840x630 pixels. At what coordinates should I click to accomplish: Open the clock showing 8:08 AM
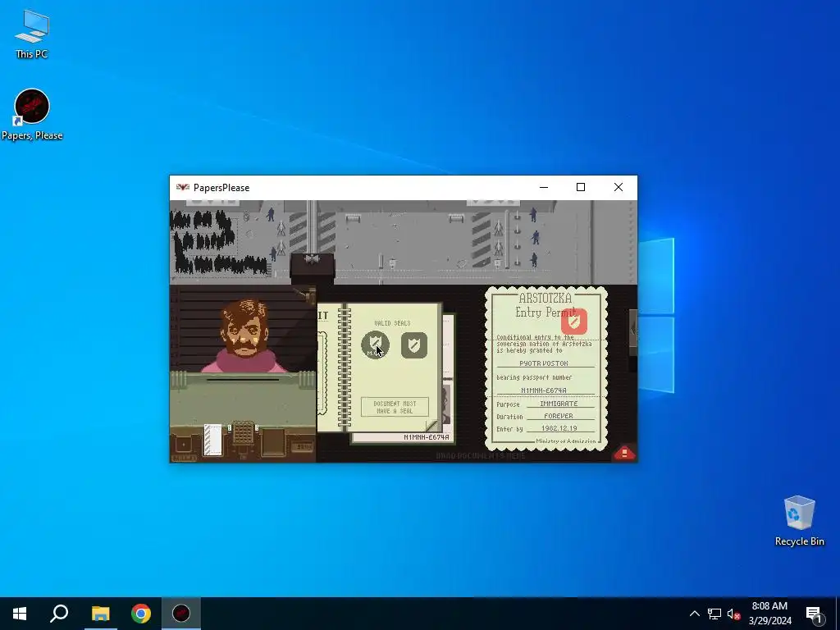(769, 614)
